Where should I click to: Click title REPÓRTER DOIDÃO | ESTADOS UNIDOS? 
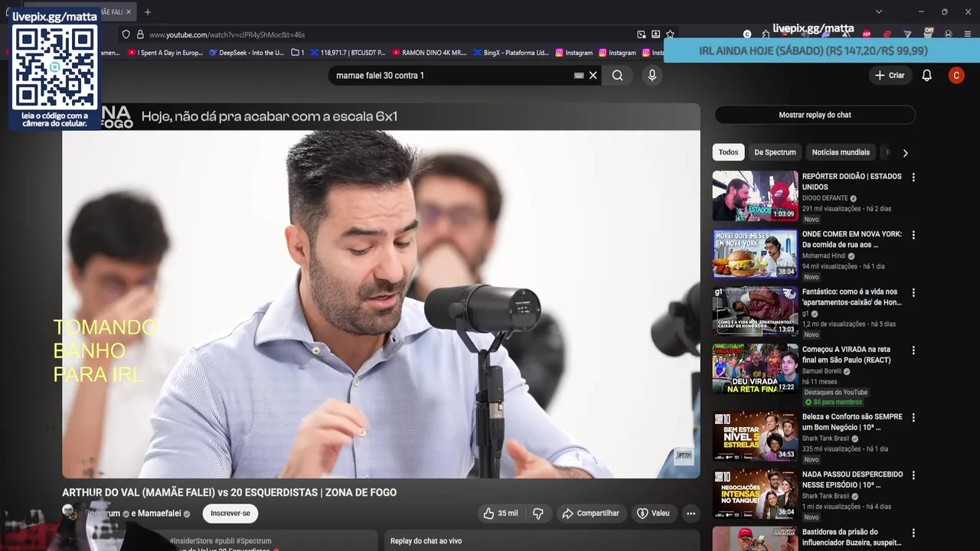click(851, 181)
